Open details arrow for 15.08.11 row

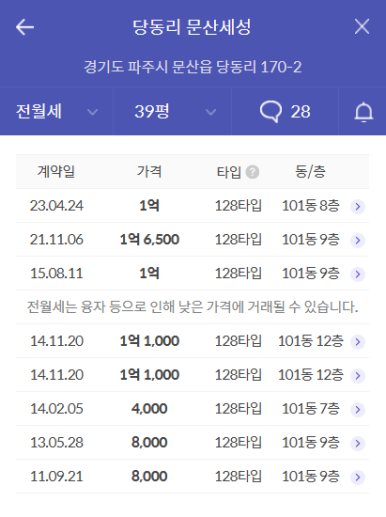point(358,274)
